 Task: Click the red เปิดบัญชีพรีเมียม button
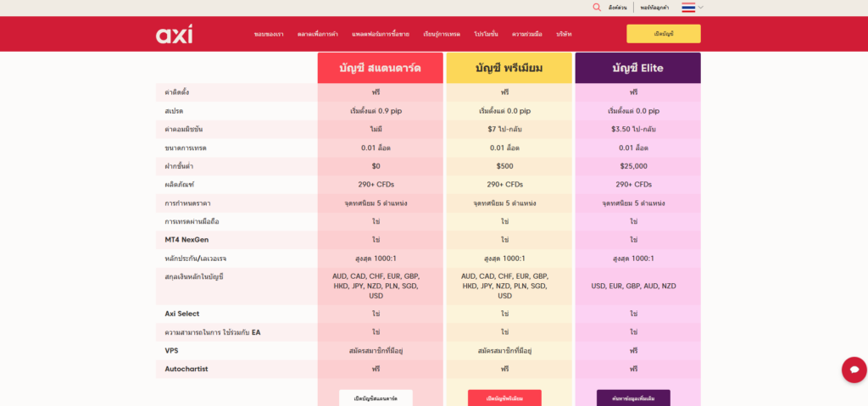pos(504,398)
